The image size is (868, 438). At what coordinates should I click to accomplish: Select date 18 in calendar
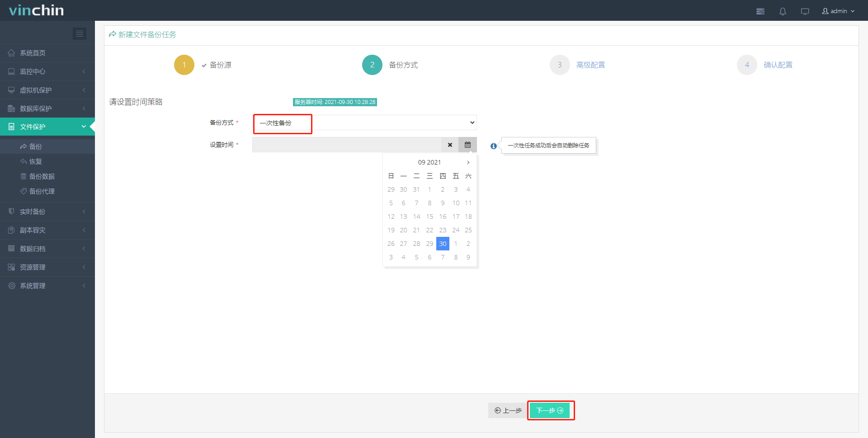click(x=468, y=217)
